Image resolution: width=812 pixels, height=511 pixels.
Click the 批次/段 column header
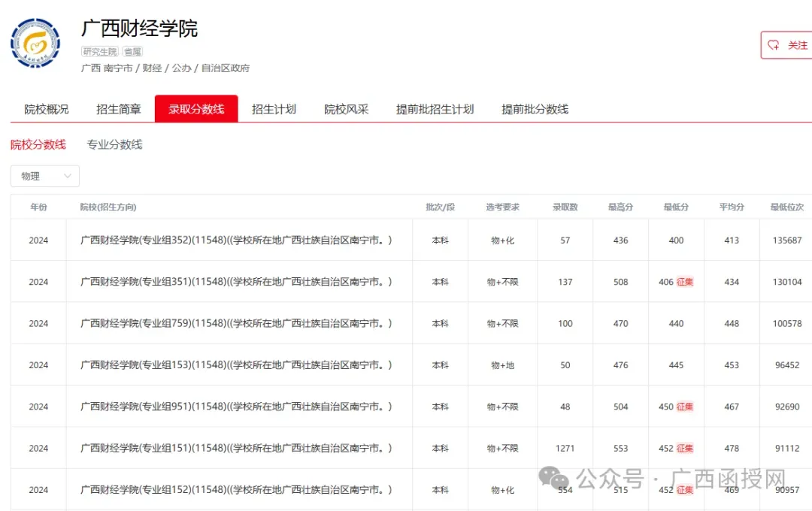point(440,207)
